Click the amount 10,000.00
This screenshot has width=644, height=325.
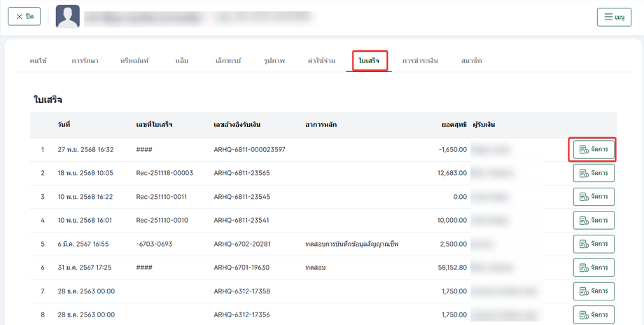[452, 220]
